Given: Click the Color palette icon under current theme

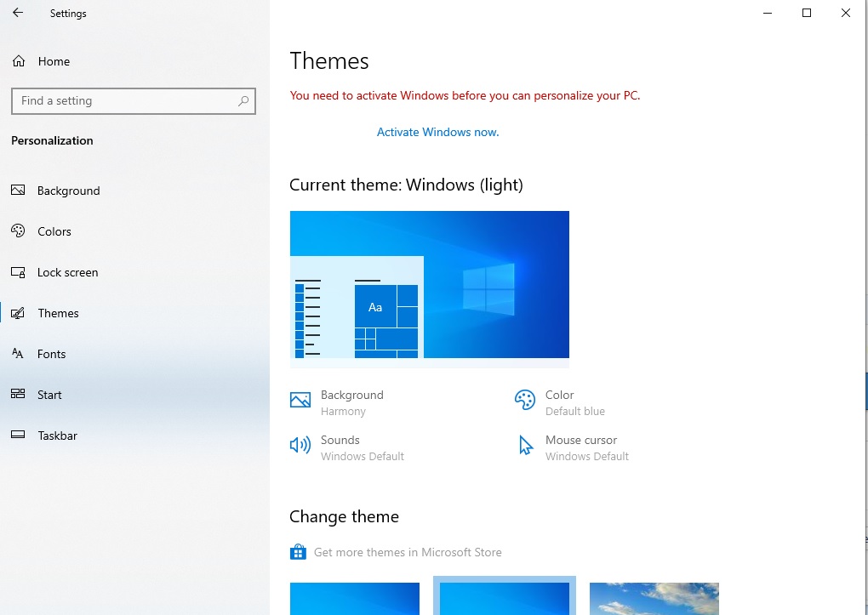Looking at the screenshot, I should [x=525, y=400].
